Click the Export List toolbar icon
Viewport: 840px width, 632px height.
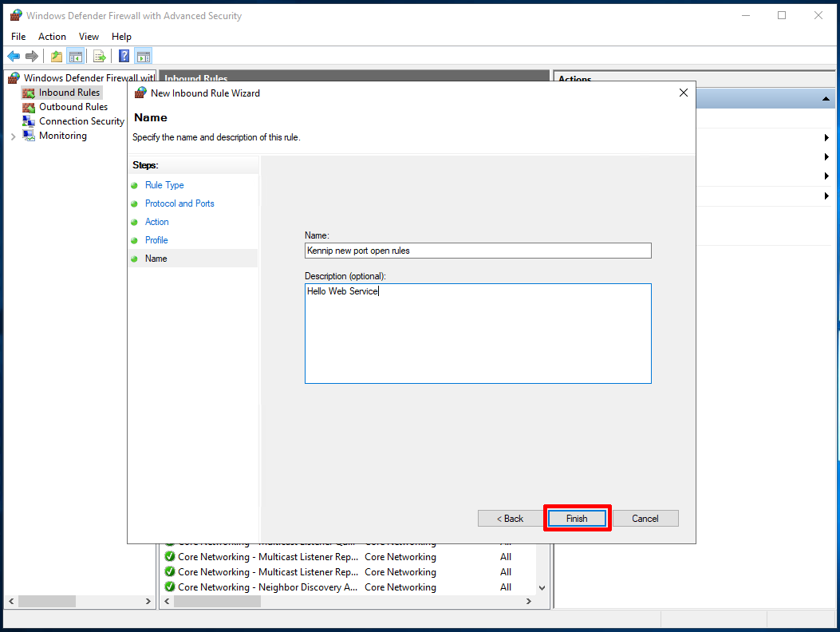point(99,56)
